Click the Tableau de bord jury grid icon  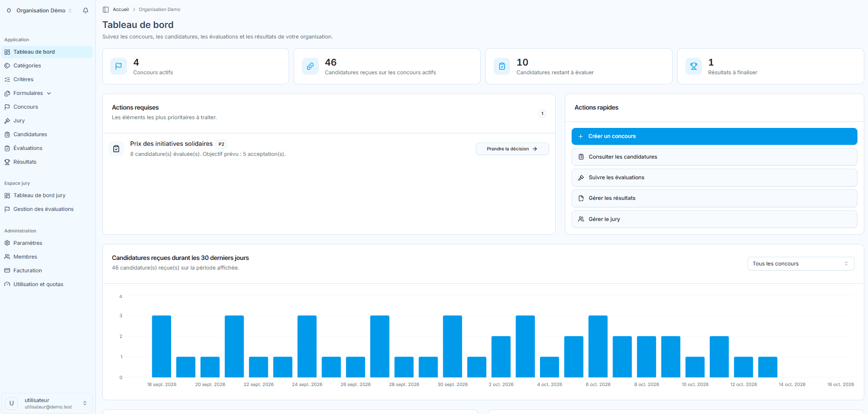pos(7,195)
